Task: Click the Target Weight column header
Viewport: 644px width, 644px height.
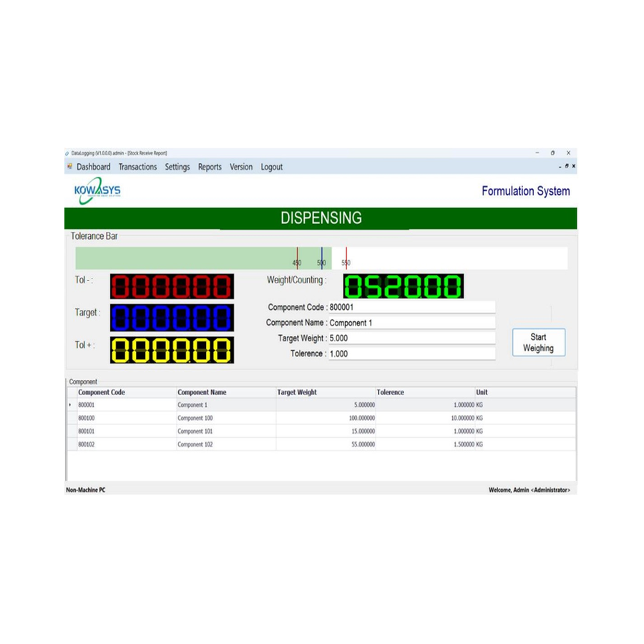Action: point(297,392)
